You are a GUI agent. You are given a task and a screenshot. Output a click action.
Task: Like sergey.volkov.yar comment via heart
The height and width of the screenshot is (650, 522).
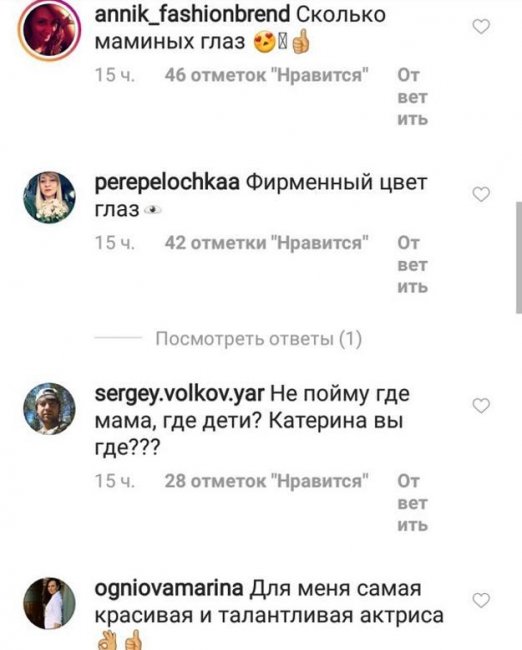[481, 406]
